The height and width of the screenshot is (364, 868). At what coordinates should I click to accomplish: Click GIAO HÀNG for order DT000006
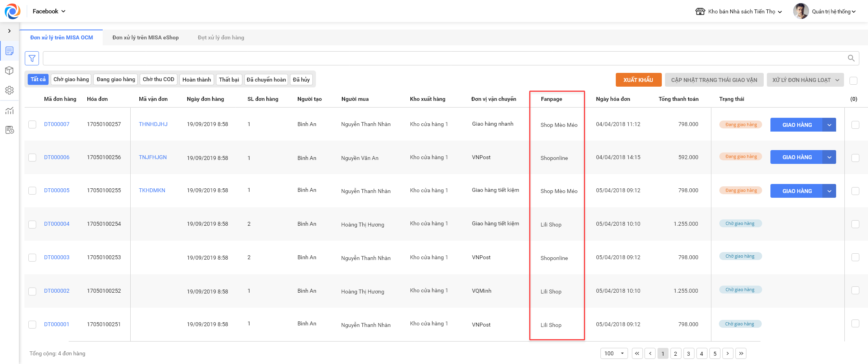tap(797, 157)
